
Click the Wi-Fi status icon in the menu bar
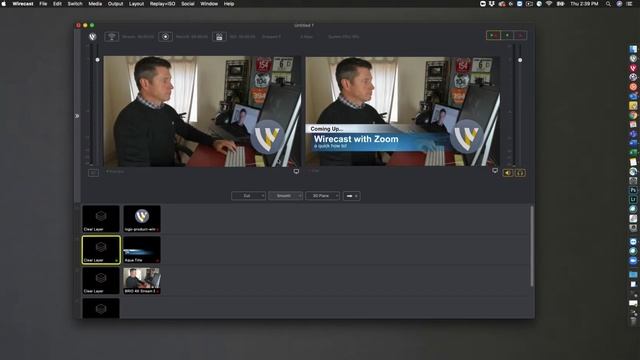tap(549, 4)
